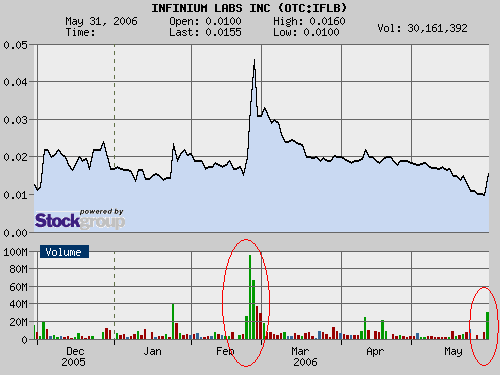This screenshot has height=375, width=500.
Task: Click the Dec month axis label
Action: tap(75, 351)
